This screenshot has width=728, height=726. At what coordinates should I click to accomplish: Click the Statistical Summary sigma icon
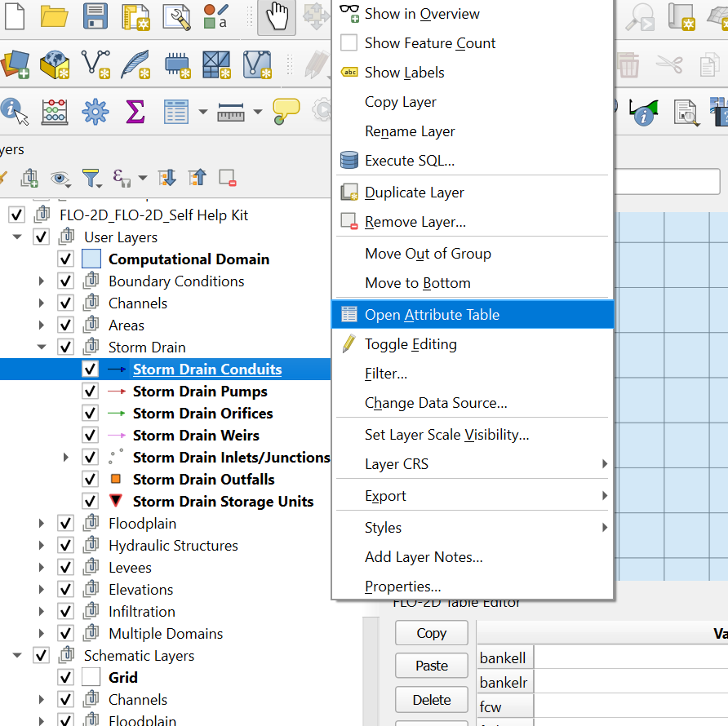point(135,111)
